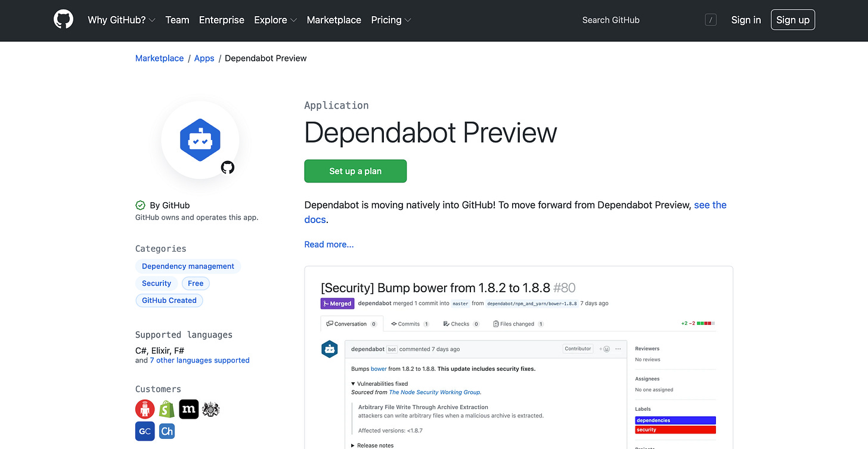Click dependabot/npm_and_yarn/bower-1.8.8 branch label

(532, 304)
